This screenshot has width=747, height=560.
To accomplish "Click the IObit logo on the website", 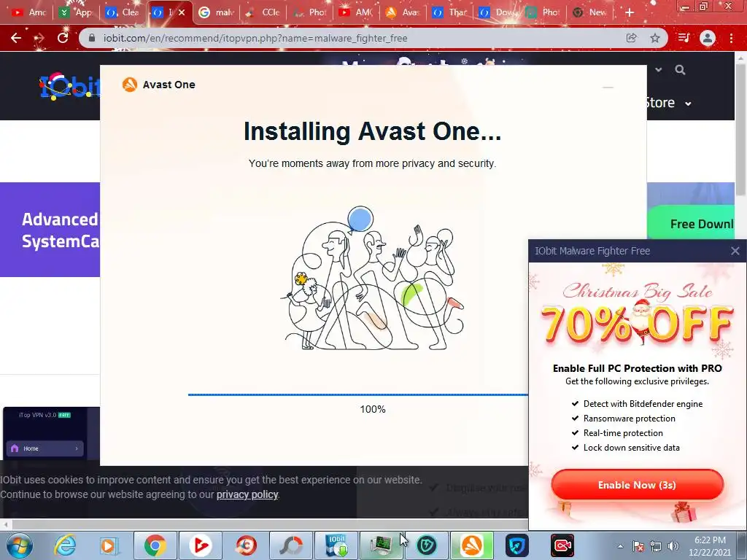I will click(69, 86).
